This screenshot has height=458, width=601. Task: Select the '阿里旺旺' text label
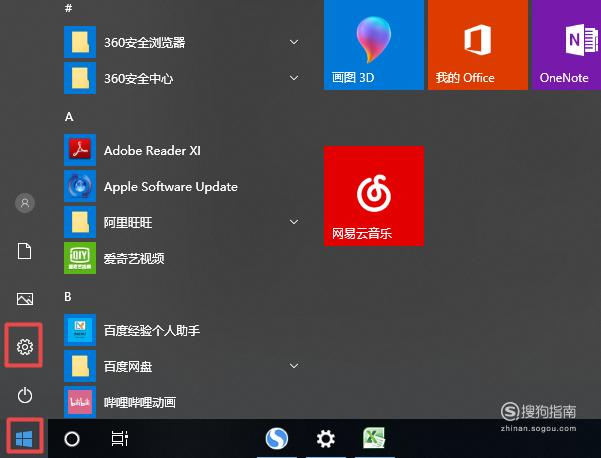pos(128,223)
